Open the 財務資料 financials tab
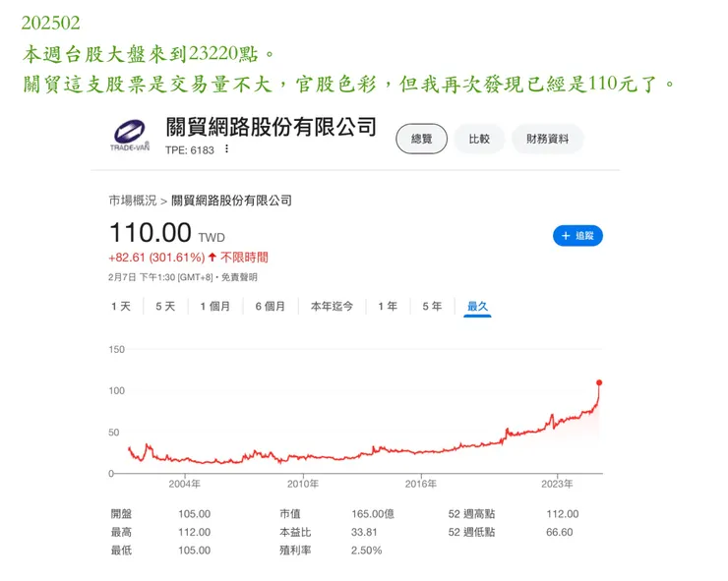Image resolution: width=728 pixels, height=581 pixels. click(x=547, y=139)
